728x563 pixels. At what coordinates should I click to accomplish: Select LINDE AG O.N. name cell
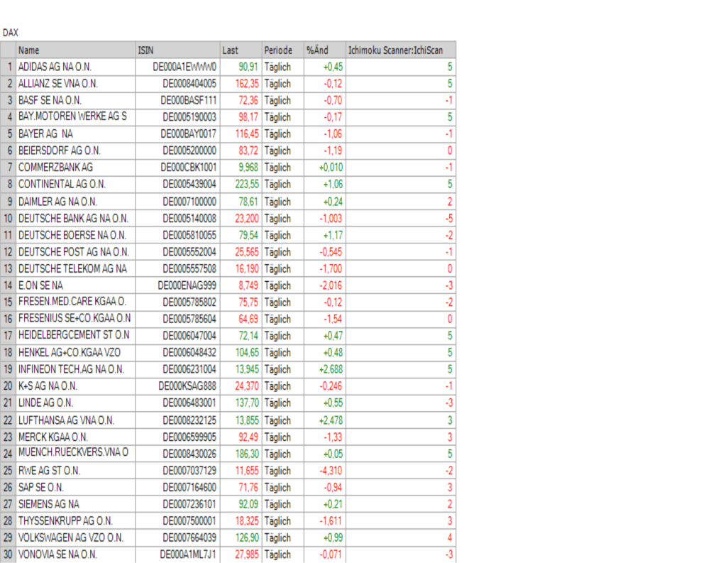(x=76, y=403)
